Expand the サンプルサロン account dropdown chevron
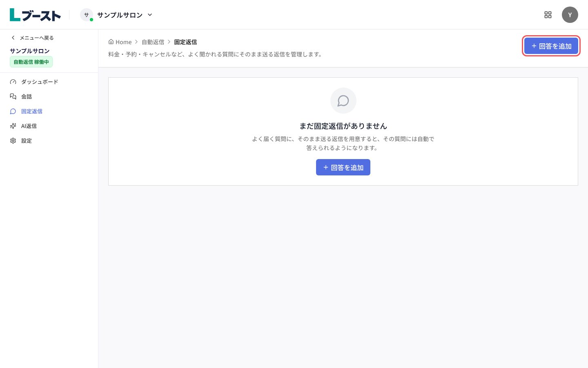This screenshot has width=588, height=368. click(x=150, y=15)
